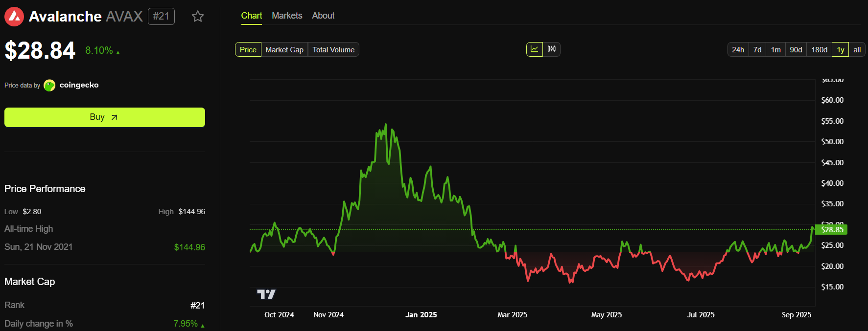Set chart range to 24h
868x331 pixels.
[x=738, y=50]
